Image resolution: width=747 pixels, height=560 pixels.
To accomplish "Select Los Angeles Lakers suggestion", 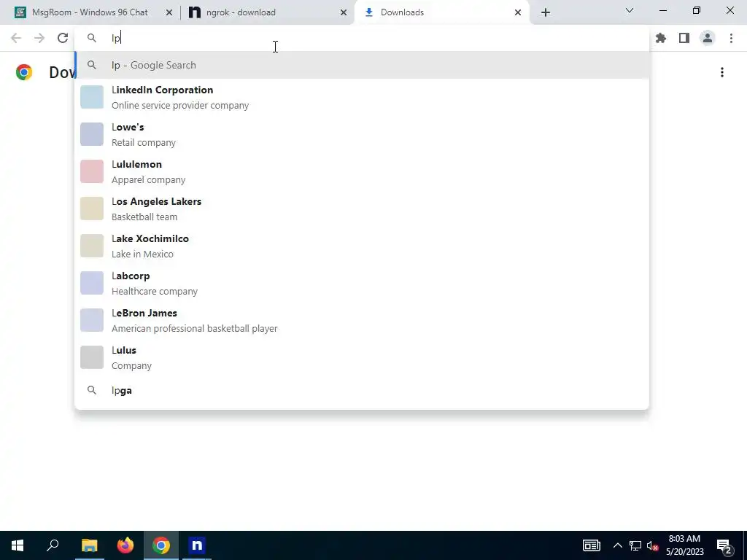I will [x=362, y=209].
